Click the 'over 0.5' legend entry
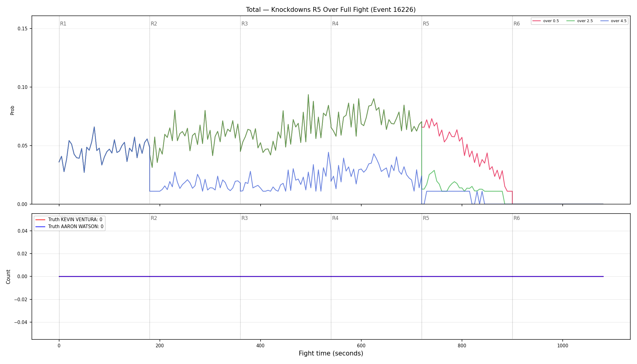637x364 pixels. coord(546,21)
